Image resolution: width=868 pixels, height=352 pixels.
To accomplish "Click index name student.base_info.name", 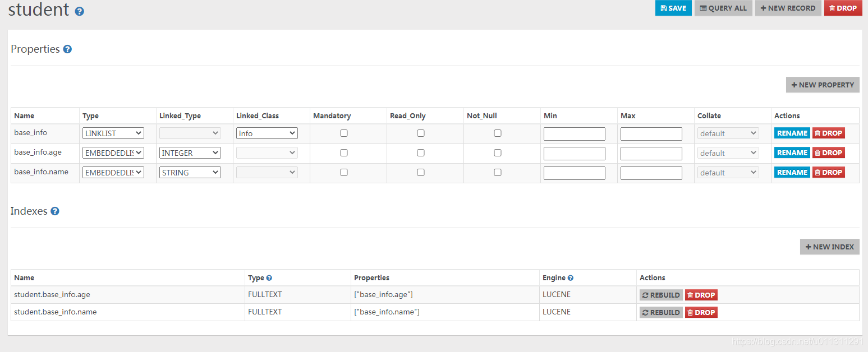I will coord(56,312).
